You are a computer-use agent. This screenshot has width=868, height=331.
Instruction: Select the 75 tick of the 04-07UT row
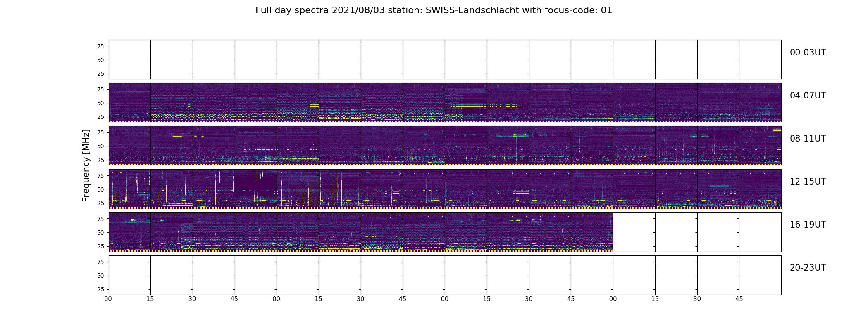[100, 89]
